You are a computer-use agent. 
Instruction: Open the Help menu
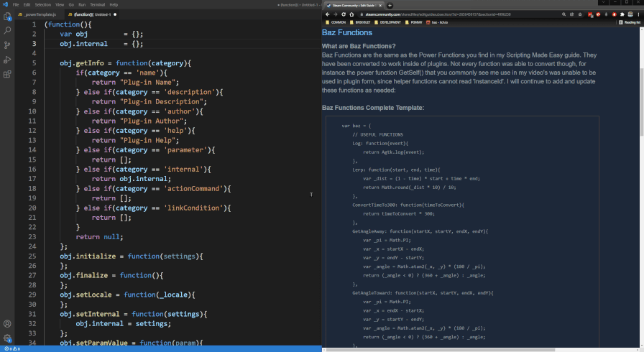pos(114,4)
